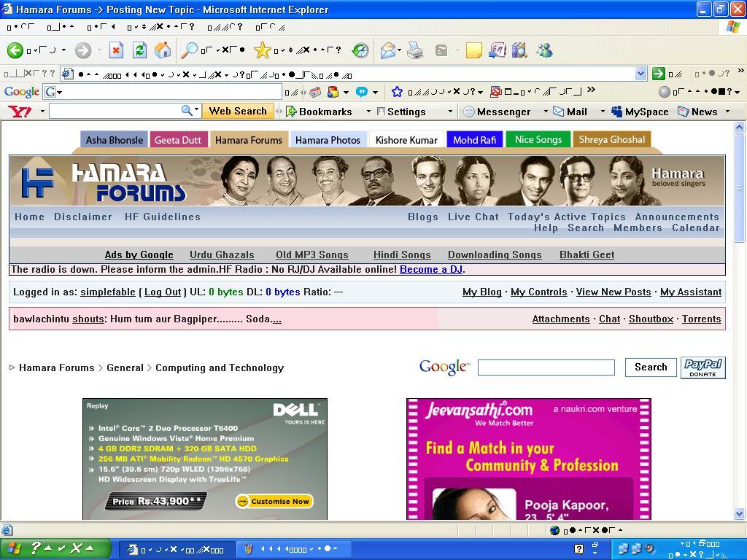Open the Mail dropdown arrow on Yahoo toolbar
The width and height of the screenshot is (747, 560).
click(603, 112)
